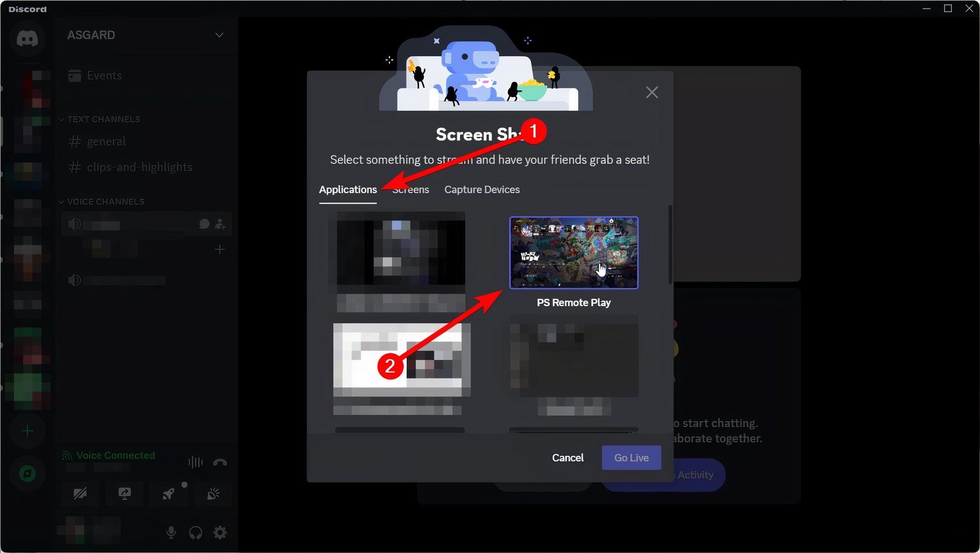The width and height of the screenshot is (980, 553).
Task: Cancel the screen share dialog
Action: [567, 457]
